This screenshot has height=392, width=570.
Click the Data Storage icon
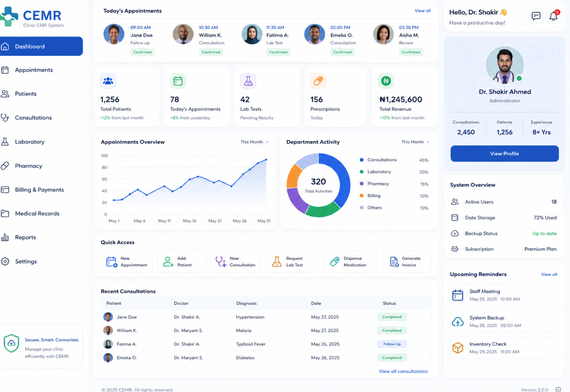(455, 218)
